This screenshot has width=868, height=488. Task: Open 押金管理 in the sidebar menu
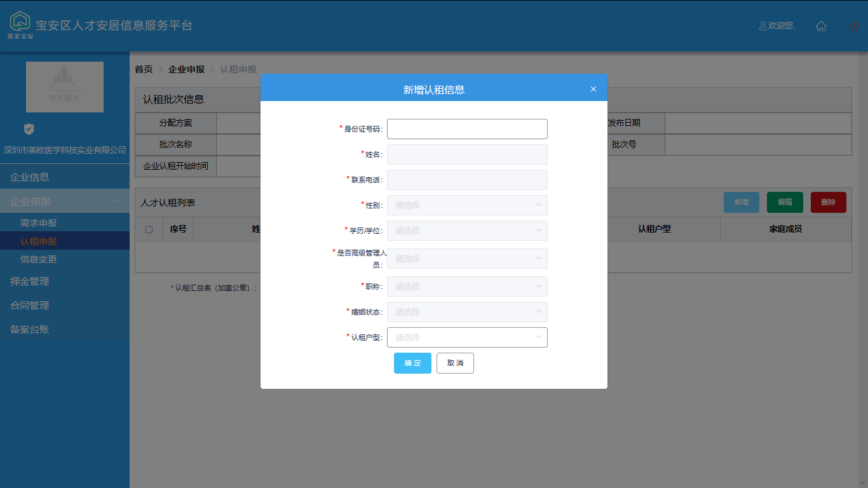click(x=30, y=281)
